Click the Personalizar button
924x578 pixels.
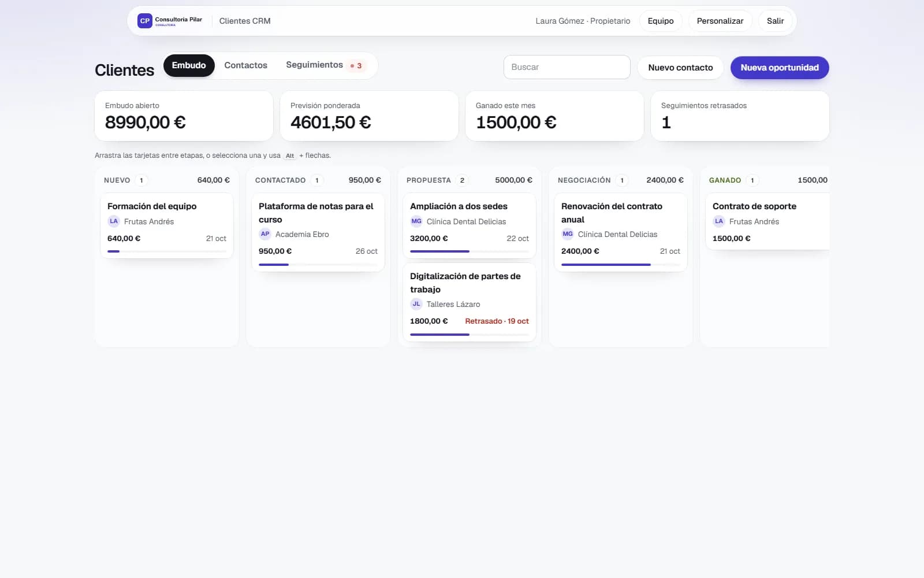720,21
